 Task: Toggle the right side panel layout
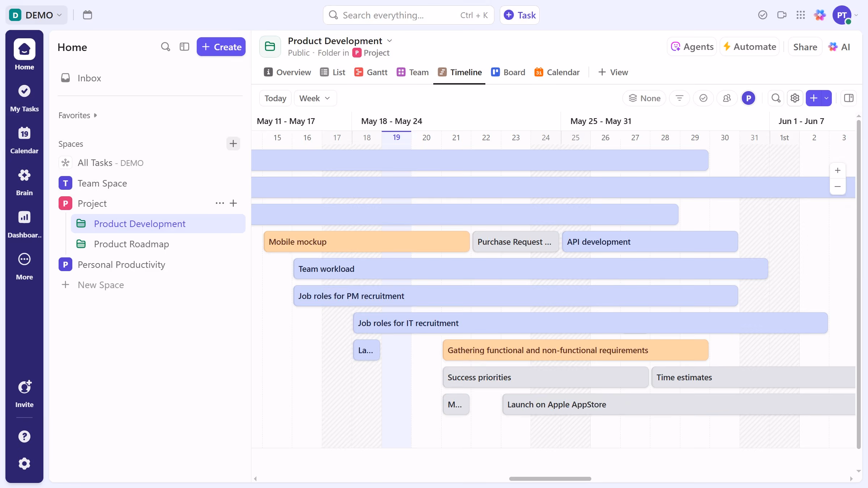849,98
